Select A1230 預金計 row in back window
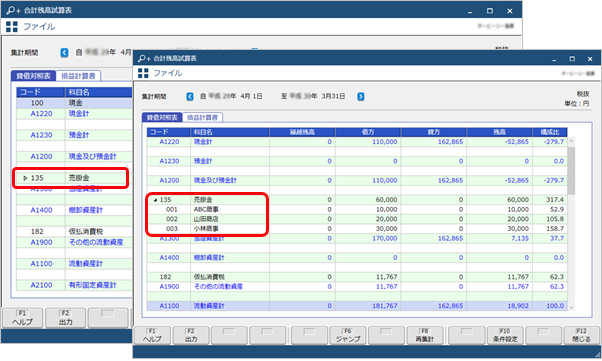The image size is (602, 361). click(74, 135)
